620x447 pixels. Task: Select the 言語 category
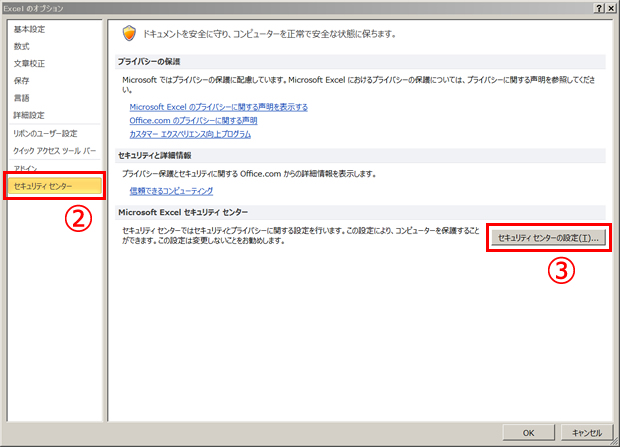pyautogui.click(x=21, y=98)
